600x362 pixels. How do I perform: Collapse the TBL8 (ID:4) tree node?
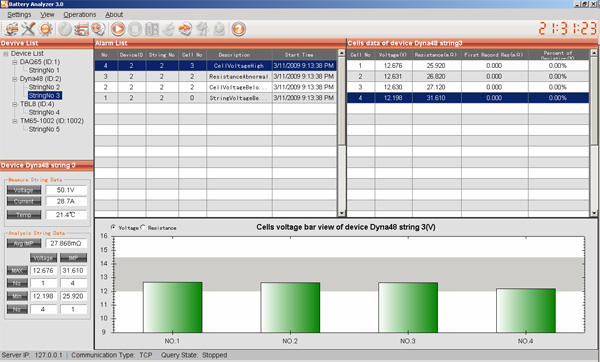coord(15,104)
